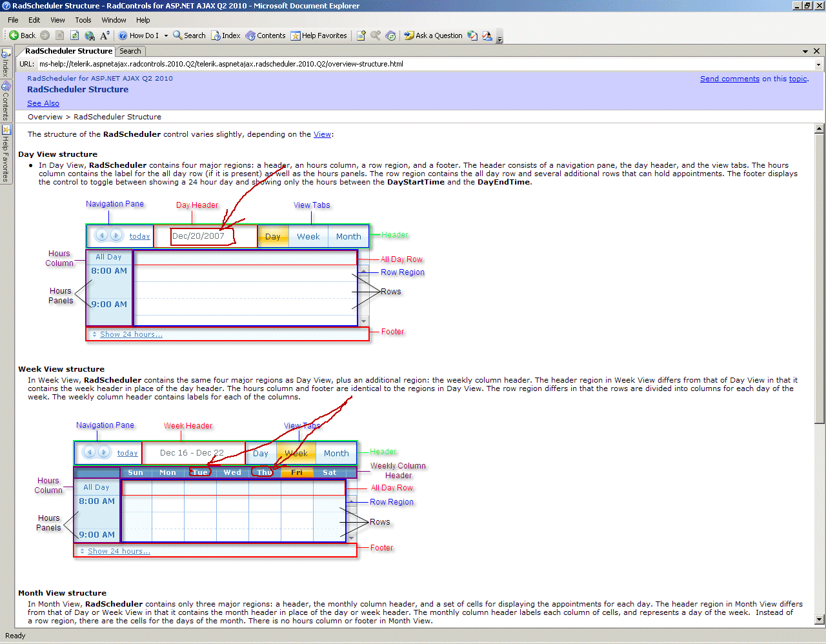Open the Window menu
Screen dimensions: 826x644
(114, 20)
